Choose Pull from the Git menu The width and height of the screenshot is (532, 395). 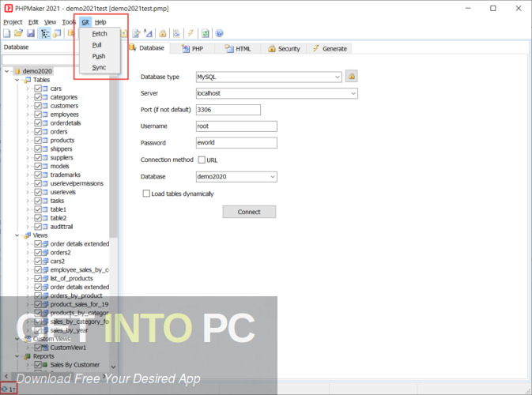pyautogui.click(x=100, y=45)
